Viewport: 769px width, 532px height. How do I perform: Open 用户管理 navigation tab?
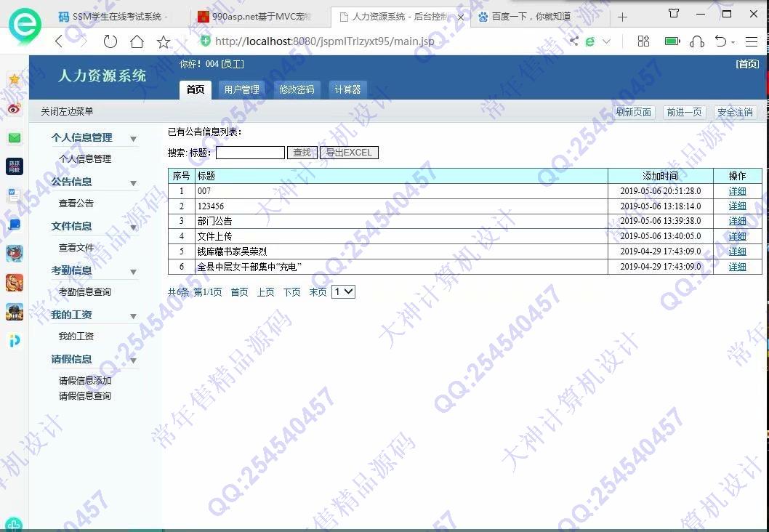point(241,89)
